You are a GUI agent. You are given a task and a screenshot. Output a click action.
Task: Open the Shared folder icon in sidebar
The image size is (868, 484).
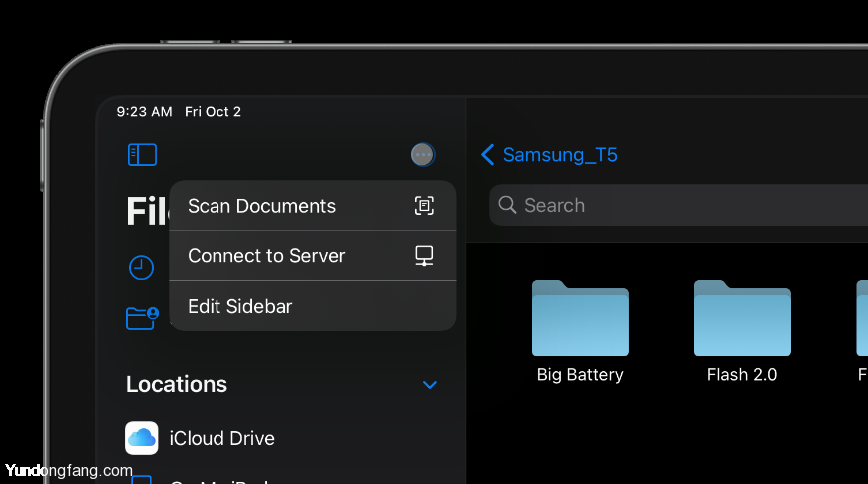click(x=143, y=318)
